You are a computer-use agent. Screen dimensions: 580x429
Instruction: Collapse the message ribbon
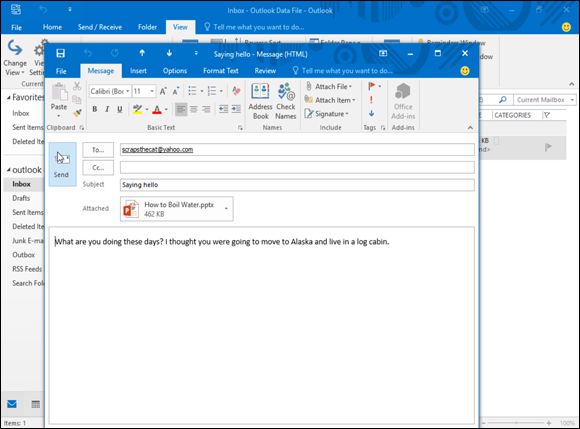pyautogui.click(x=470, y=128)
